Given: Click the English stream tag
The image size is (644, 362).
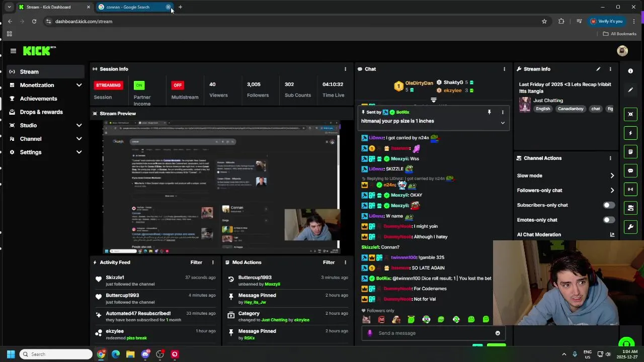Looking at the screenshot, I should tap(543, 109).
